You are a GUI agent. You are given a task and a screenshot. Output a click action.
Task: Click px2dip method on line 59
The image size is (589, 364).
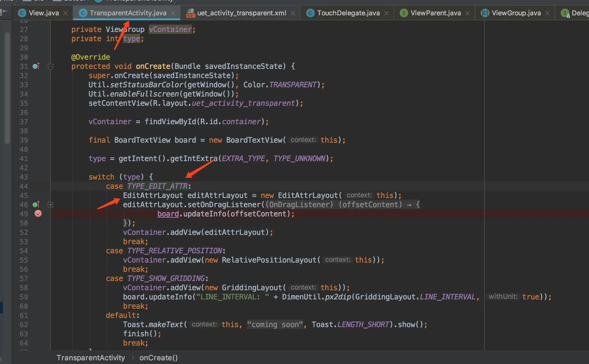click(x=338, y=297)
